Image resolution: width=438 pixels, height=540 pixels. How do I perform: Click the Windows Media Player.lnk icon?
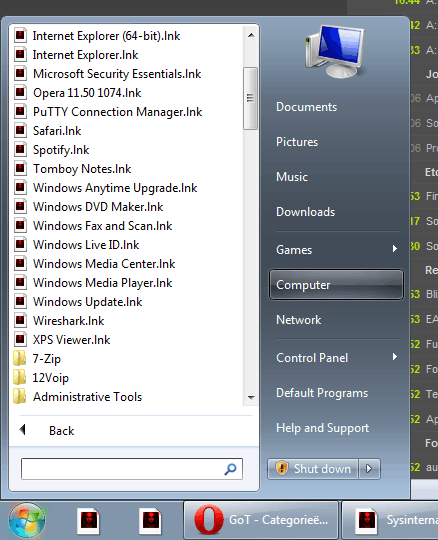(20, 282)
